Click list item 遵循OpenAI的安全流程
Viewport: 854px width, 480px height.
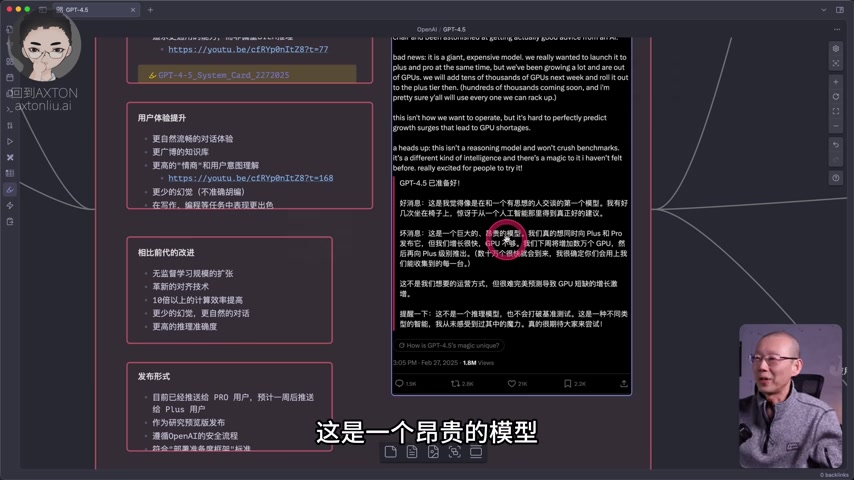(x=195, y=436)
